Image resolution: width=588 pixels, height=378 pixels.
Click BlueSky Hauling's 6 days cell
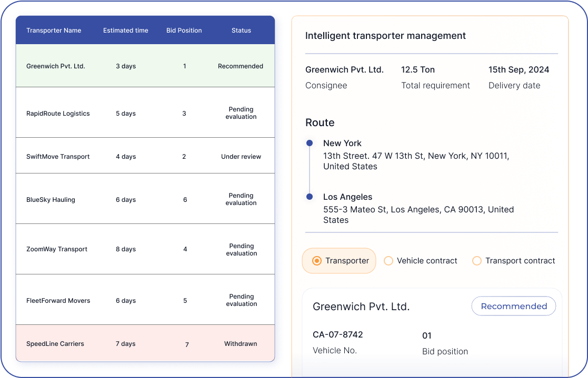pyautogui.click(x=126, y=200)
